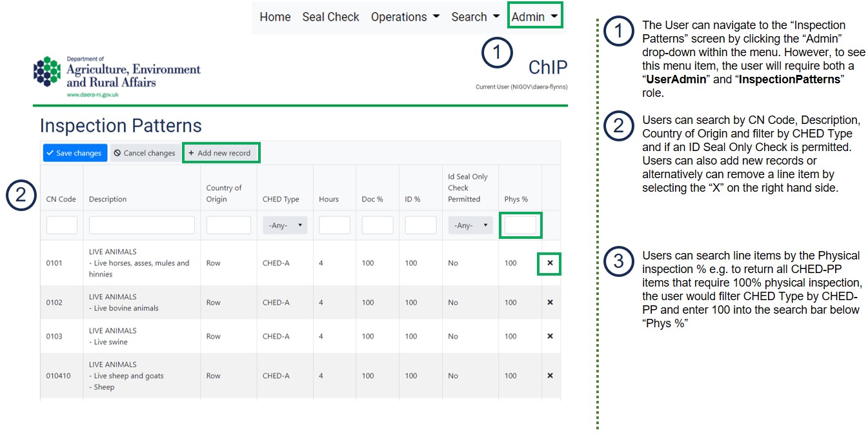Open the CHED Type filter dropdown
Screen dimensions: 868x437
pos(285,225)
